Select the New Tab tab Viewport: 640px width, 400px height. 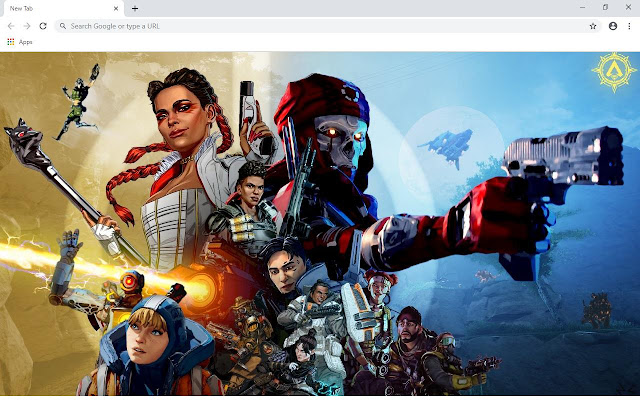63,9
